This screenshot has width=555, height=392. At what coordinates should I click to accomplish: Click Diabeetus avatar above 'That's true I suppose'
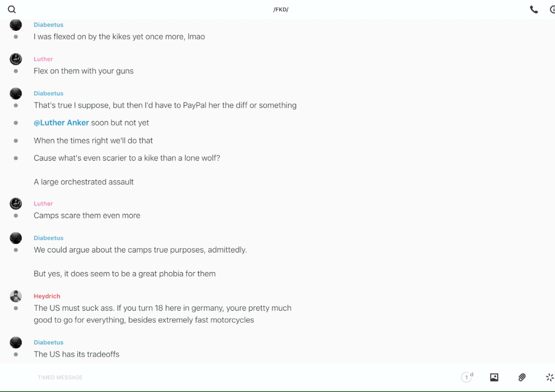16,94
